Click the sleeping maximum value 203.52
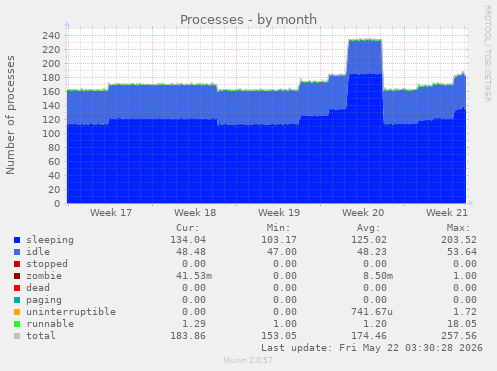The width and height of the screenshot is (497, 371). [459, 240]
